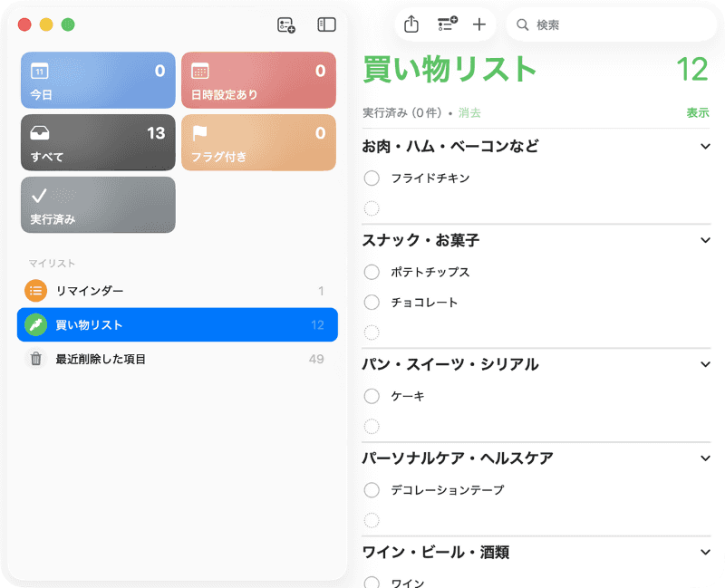Viewport: 725px width, 588px height.
Task: Collapse the パン・スイーツ・シリアル section
Action: tap(704, 363)
